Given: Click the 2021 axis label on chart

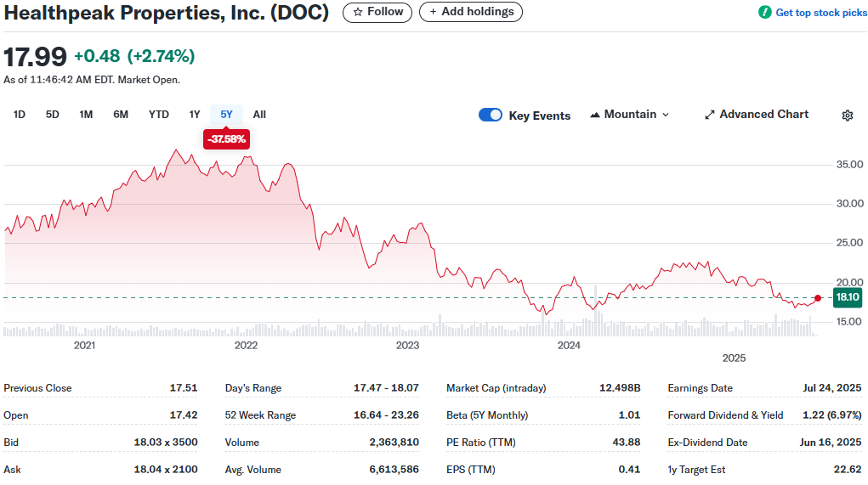Looking at the screenshot, I should 85,346.
